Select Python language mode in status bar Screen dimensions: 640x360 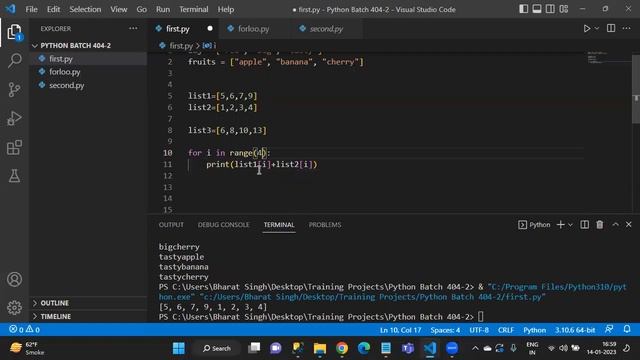click(534, 330)
